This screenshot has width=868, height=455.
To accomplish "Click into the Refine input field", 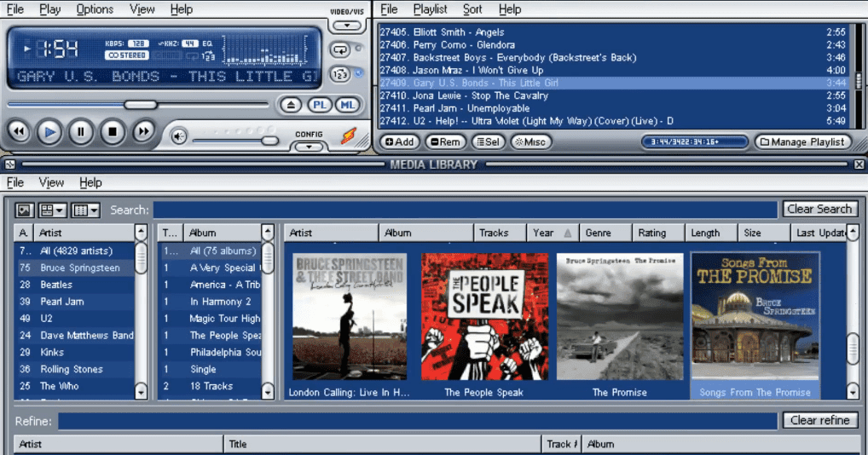I will click(x=418, y=421).
